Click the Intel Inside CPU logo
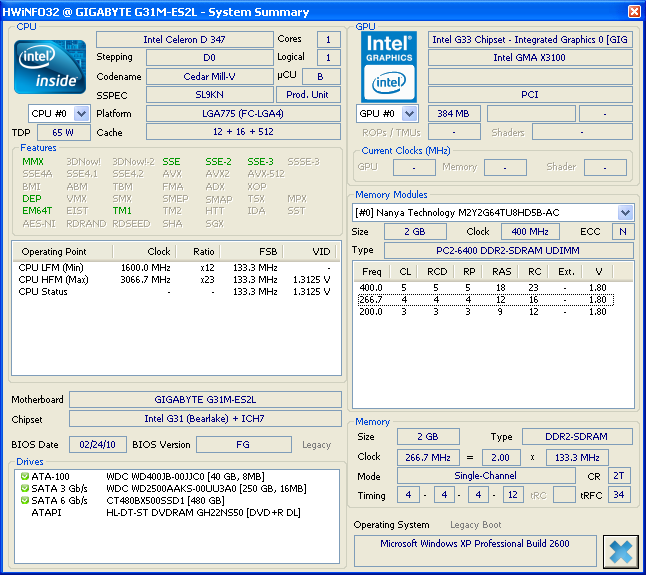This screenshot has width=646, height=575. pos(50,65)
